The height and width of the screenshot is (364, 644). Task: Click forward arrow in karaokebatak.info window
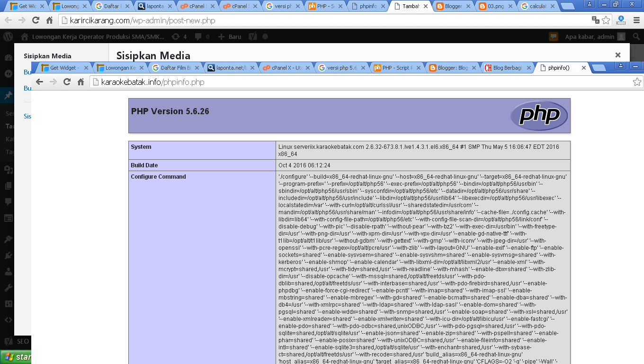(x=54, y=82)
